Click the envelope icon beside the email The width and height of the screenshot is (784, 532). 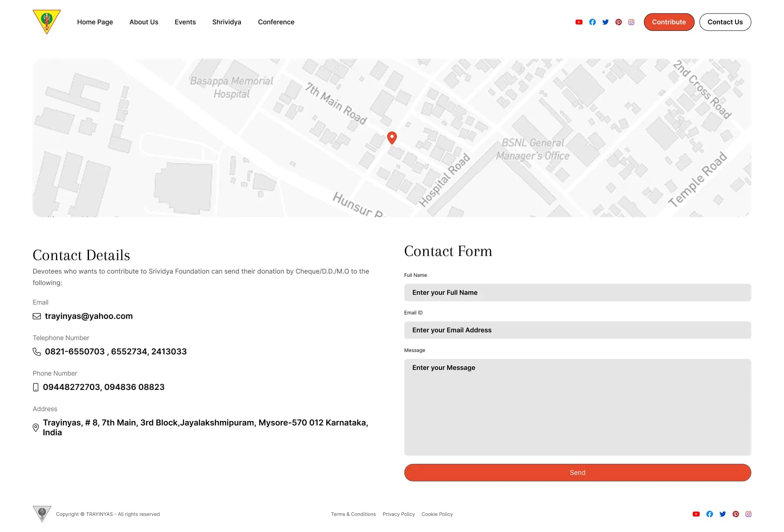click(37, 316)
